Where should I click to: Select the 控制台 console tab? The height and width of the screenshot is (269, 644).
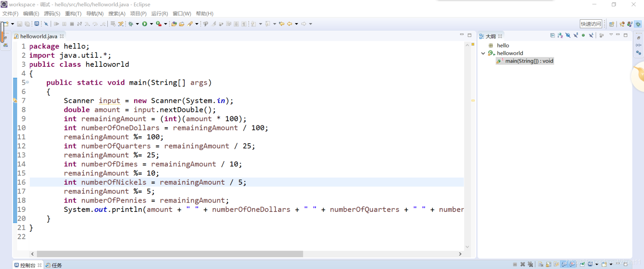pos(28,265)
